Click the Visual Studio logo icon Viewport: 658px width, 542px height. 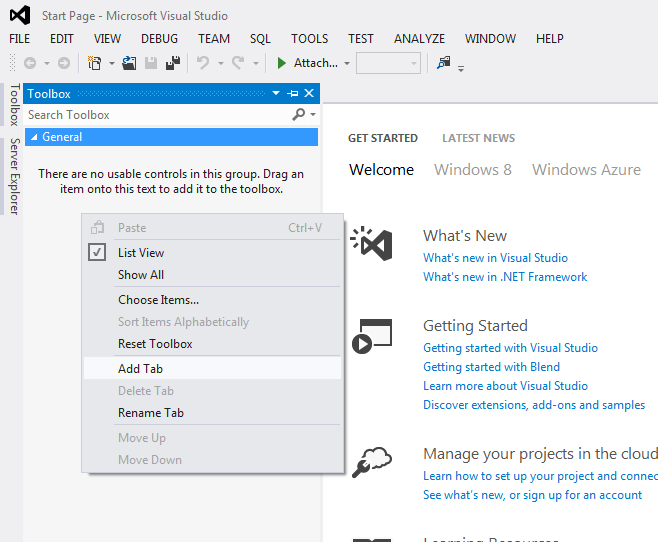point(20,16)
